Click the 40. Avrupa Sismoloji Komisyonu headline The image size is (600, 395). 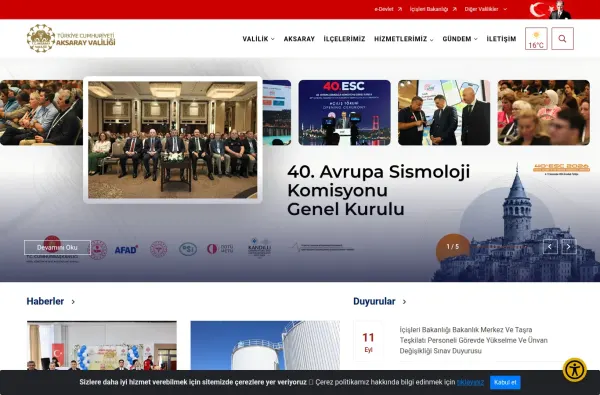378,190
